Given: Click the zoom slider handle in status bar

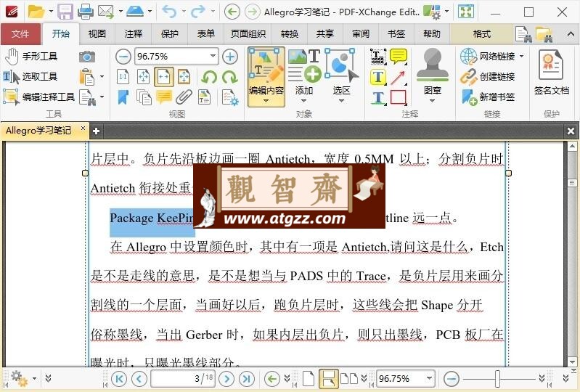Looking at the screenshot, I should point(497,379).
